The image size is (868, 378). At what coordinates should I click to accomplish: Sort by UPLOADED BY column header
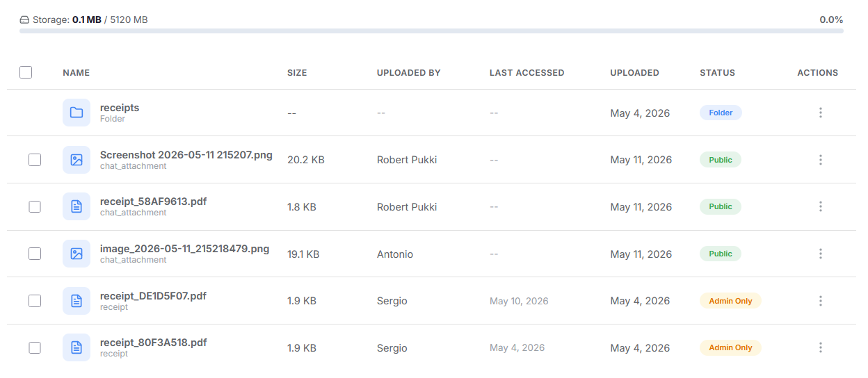pyautogui.click(x=409, y=72)
